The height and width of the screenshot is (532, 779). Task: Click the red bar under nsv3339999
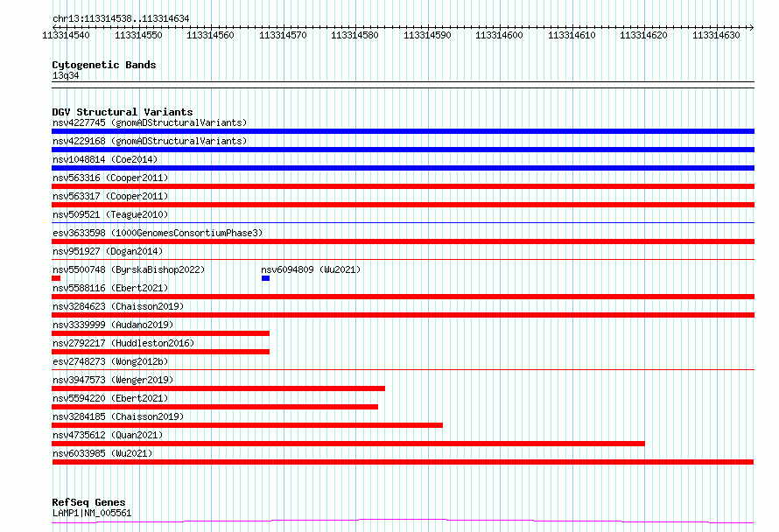coord(160,333)
